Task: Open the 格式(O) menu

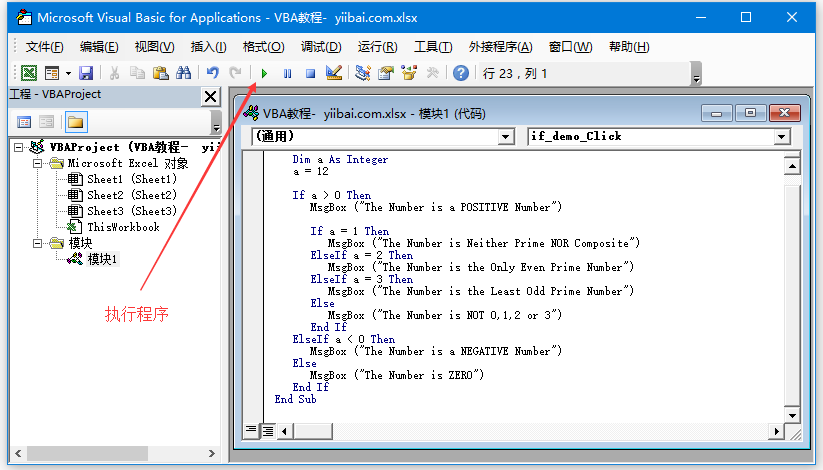Action: point(263,47)
